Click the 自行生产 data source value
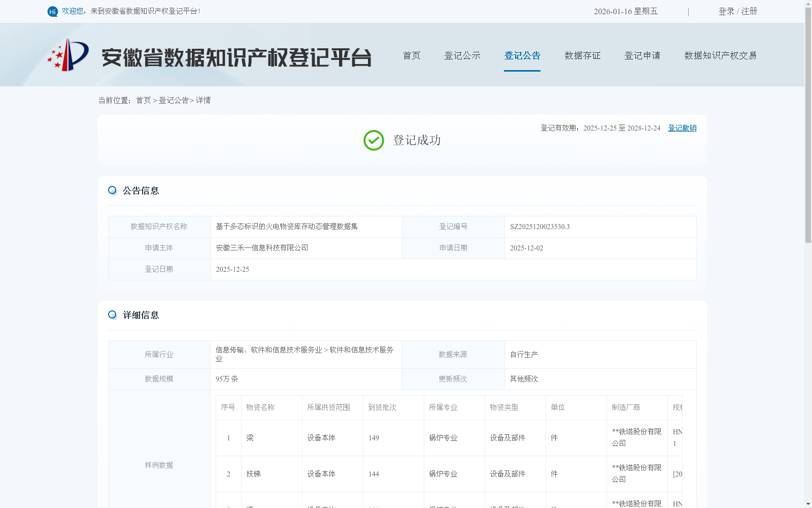Viewport: 812px width, 508px height. [x=524, y=355]
